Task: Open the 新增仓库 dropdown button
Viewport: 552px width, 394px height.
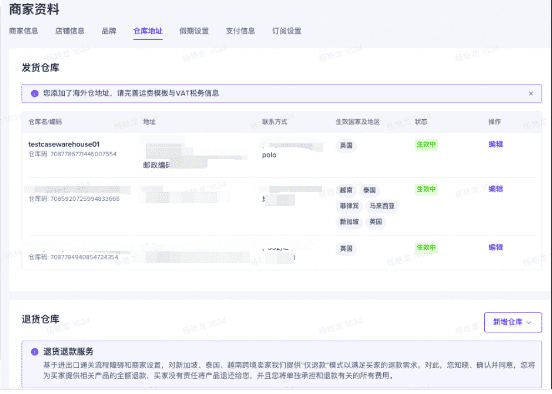Action: 513,322
